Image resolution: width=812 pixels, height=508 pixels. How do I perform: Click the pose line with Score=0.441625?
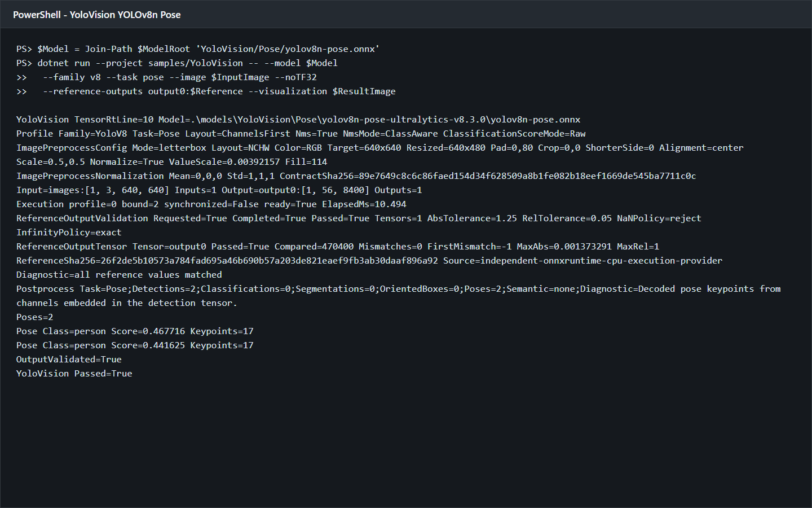pyautogui.click(x=135, y=345)
